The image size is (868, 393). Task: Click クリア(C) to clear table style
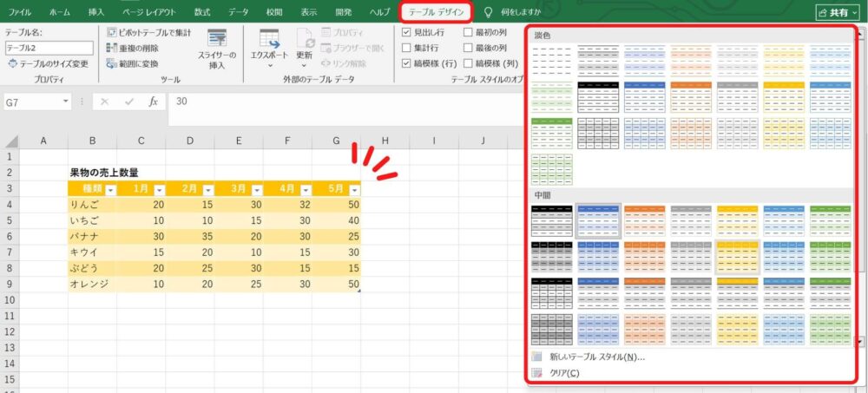point(555,373)
